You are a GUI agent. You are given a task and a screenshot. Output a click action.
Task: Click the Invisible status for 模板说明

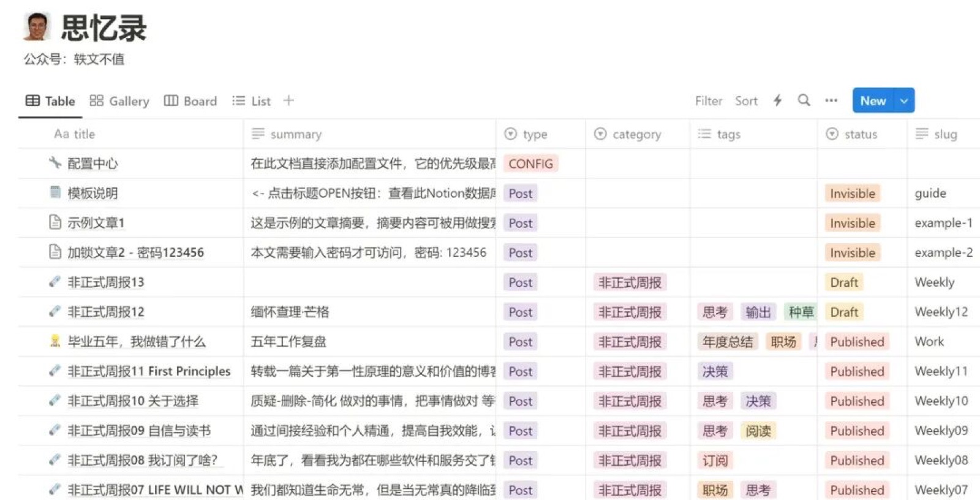coord(853,193)
